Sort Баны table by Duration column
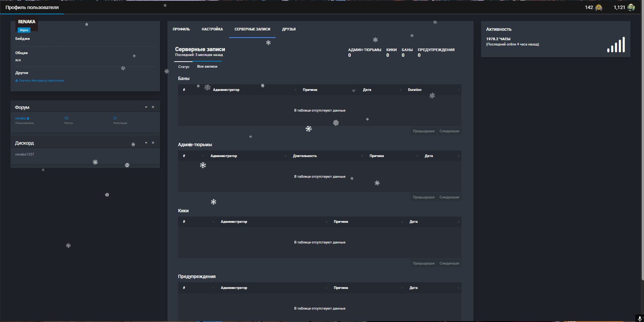Viewport: 644px width, 322px height. [x=432, y=90]
